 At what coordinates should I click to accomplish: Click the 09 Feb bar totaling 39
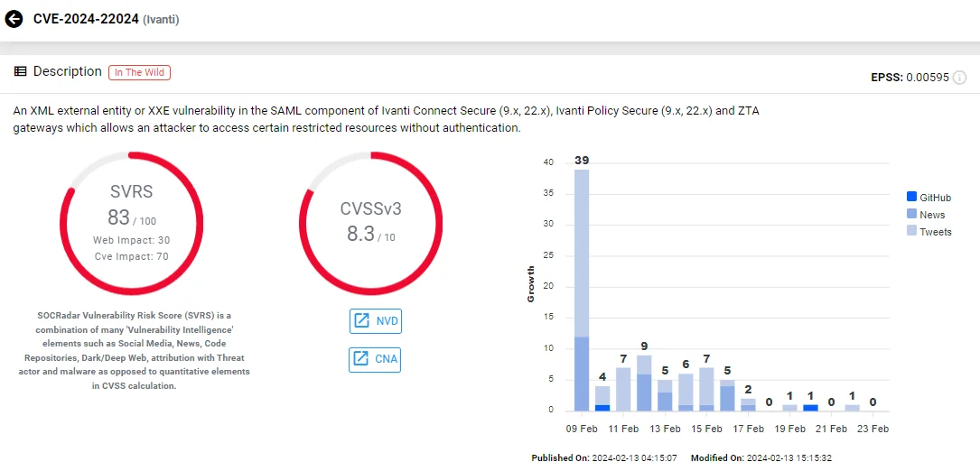coord(582,291)
